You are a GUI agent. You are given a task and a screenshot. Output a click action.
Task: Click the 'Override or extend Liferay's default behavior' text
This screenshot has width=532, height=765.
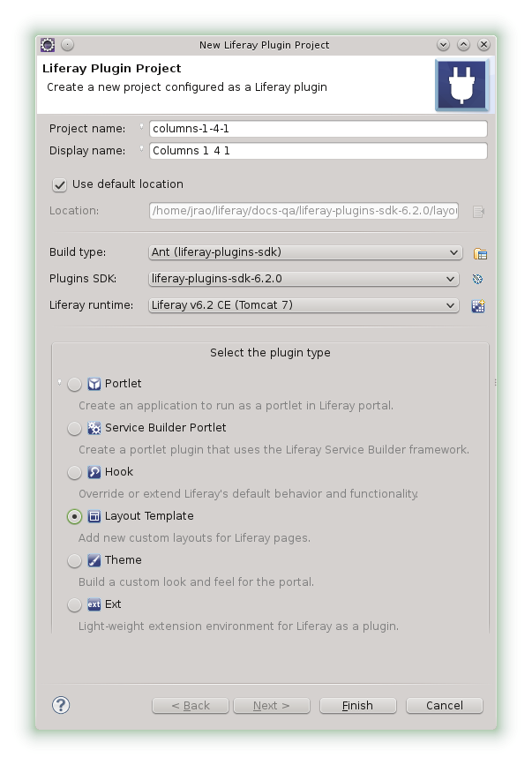click(x=248, y=494)
